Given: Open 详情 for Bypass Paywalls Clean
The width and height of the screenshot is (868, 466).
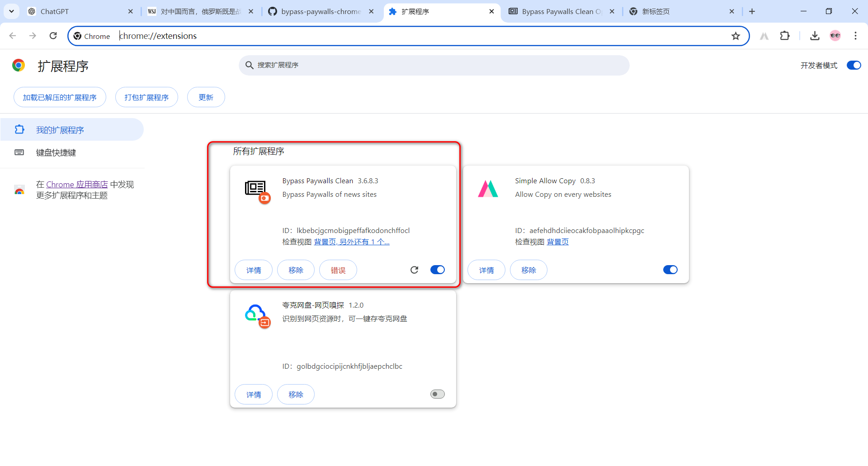Looking at the screenshot, I should pos(254,270).
